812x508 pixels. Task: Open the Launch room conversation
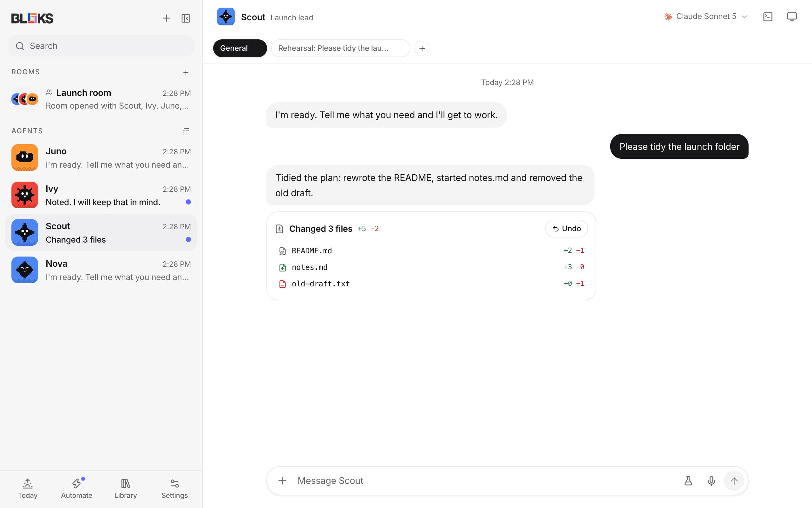click(x=101, y=99)
